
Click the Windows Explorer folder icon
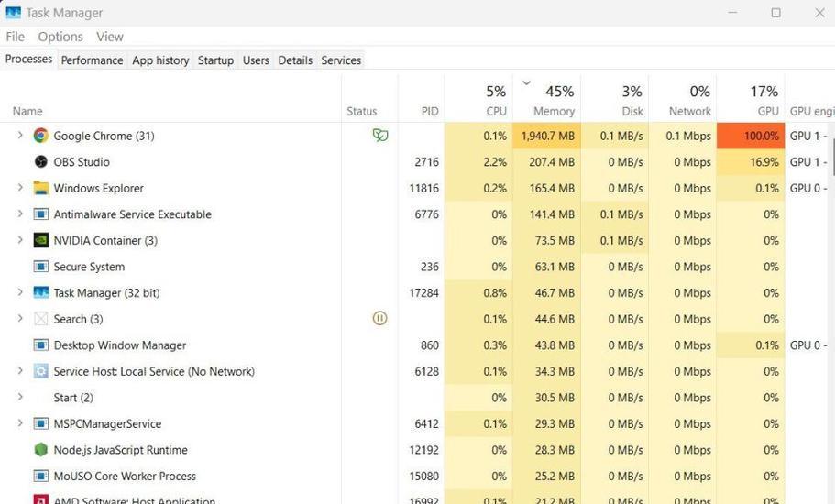pos(41,188)
